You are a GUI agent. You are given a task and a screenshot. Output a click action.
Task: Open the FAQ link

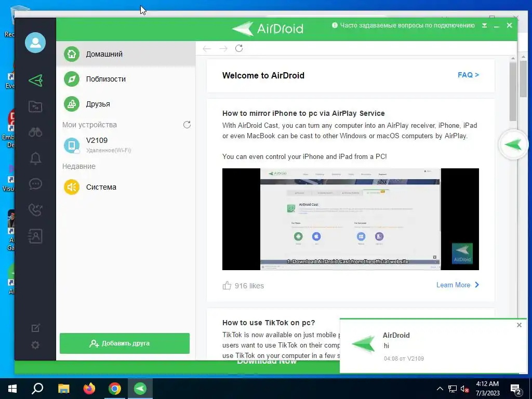(x=468, y=75)
